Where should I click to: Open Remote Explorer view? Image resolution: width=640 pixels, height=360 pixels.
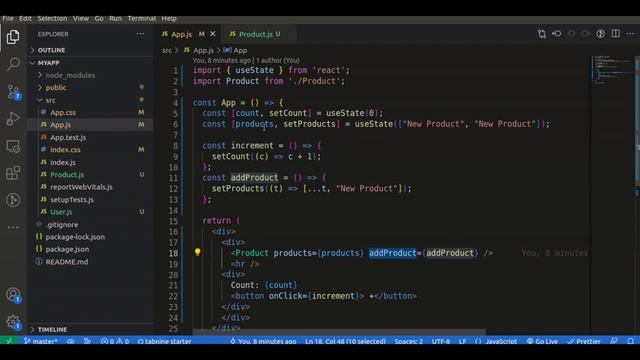click(x=13, y=146)
